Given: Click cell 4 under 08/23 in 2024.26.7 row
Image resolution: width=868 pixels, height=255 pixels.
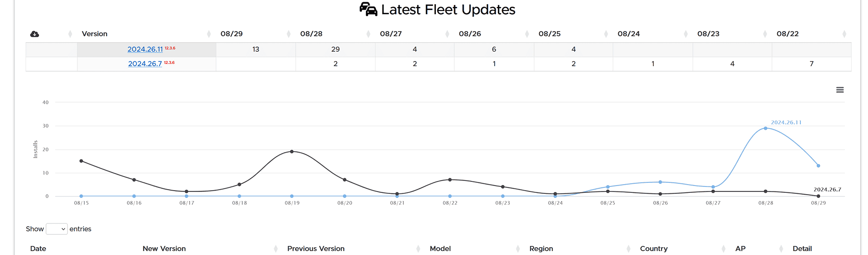Looking at the screenshot, I should pyautogui.click(x=732, y=64).
